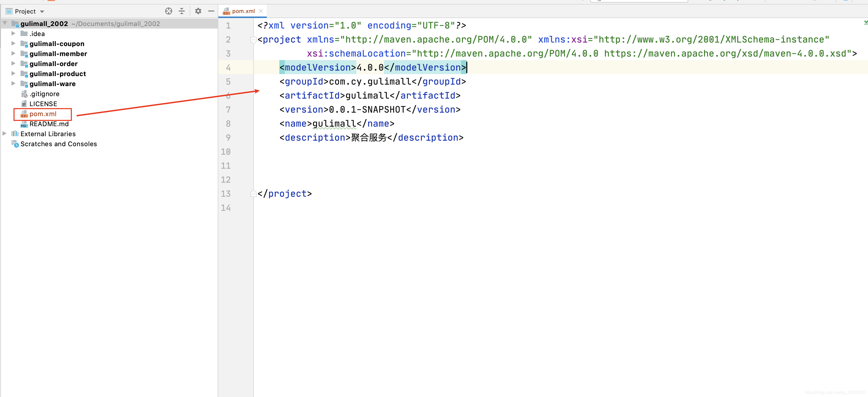Click the collapse all icon in Project toolbar
This screenshot has height=397, width=868.
point(182,11)
